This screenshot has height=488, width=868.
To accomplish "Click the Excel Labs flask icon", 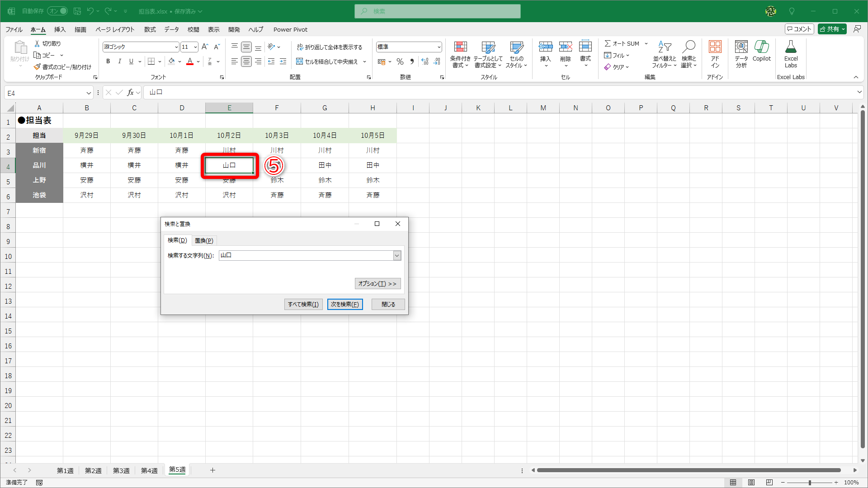I will click(791, 47).
